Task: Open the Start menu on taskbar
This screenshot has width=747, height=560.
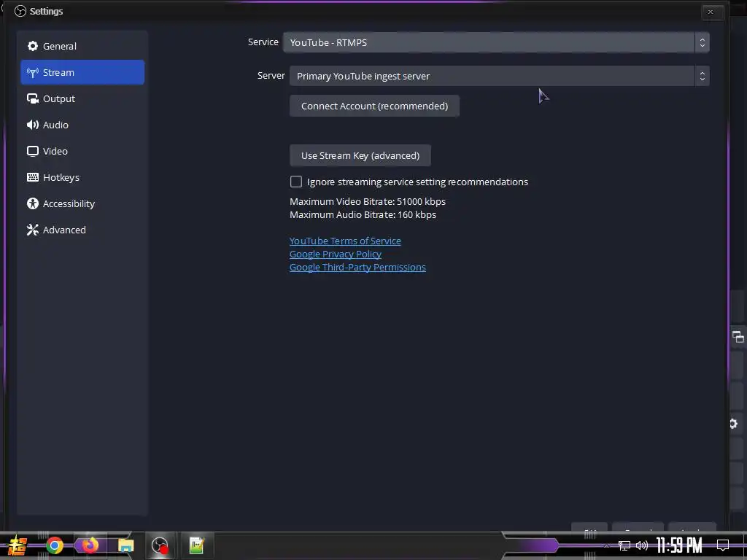Action: coord(17,545)
